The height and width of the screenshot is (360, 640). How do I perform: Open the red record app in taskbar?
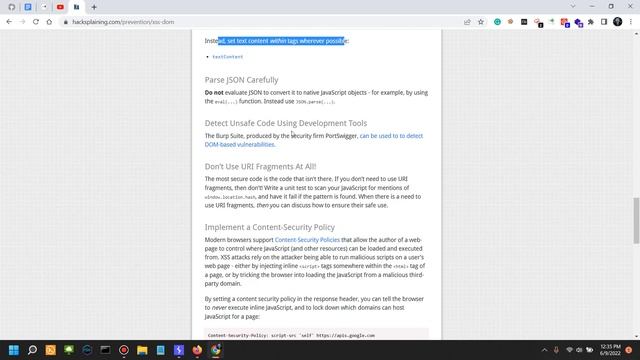pyautogui.click(x=124, y=350)
